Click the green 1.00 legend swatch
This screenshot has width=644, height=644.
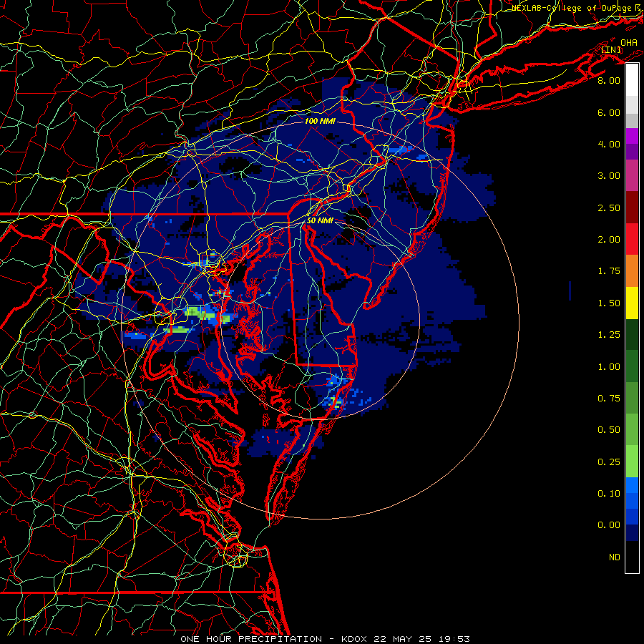click(x=632, y=367)
